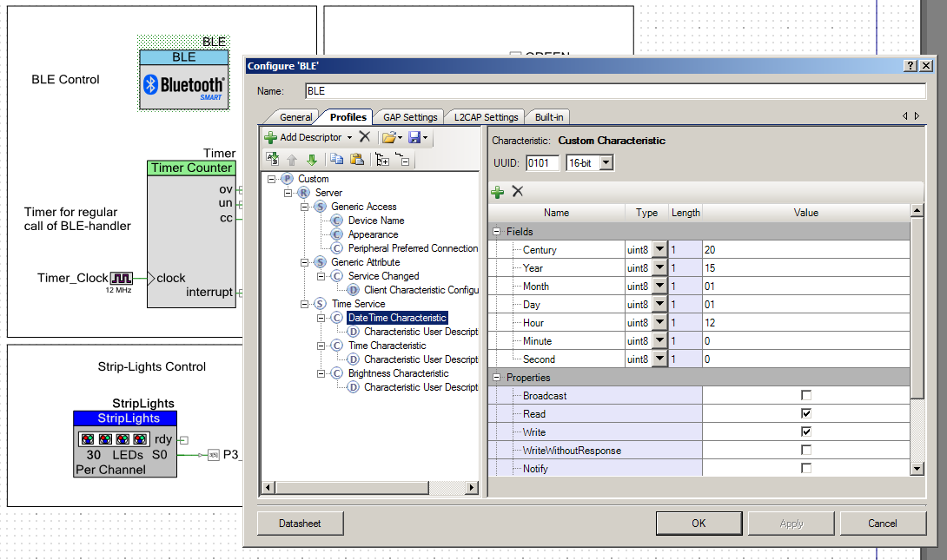The width and height of the screenshot is (947, 560).
Task: Click the Century value cell showing 20
Action: click(x=805, y=249)
